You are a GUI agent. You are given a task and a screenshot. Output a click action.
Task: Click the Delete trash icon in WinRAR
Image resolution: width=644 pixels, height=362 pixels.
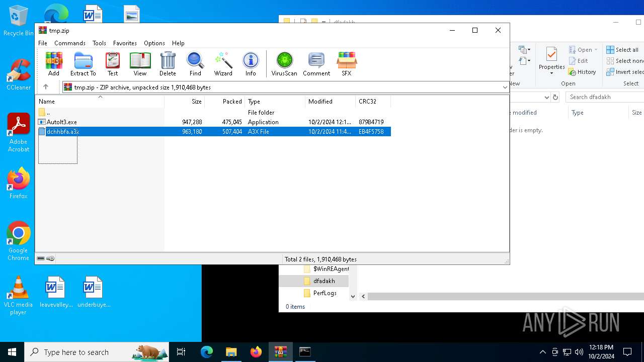(168, 64)
